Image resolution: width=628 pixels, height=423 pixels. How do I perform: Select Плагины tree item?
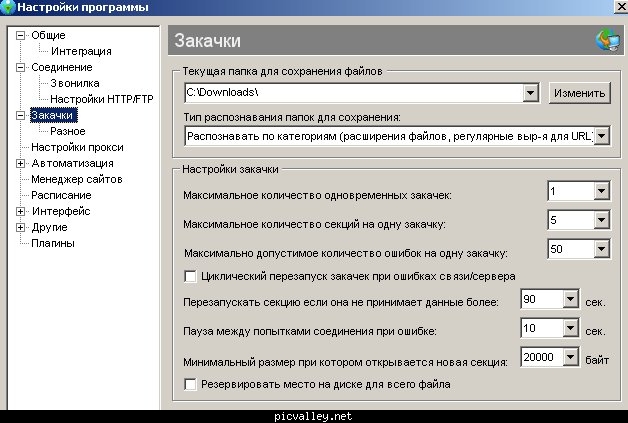53,244
